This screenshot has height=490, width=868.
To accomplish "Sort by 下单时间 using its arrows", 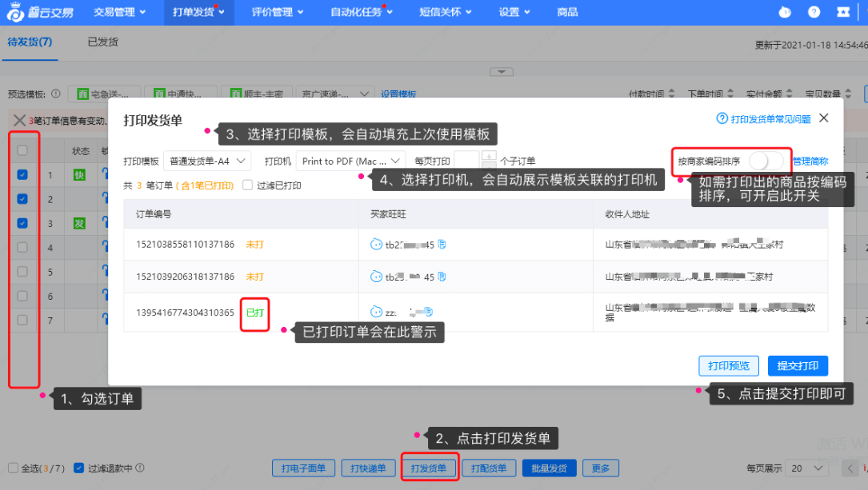I will (x=730, y=94).
